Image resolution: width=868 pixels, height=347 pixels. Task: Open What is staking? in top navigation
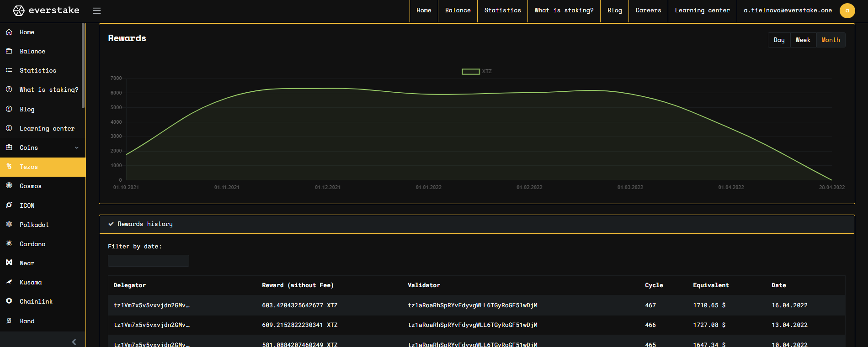pyautogui.click(x=564, y=11)
